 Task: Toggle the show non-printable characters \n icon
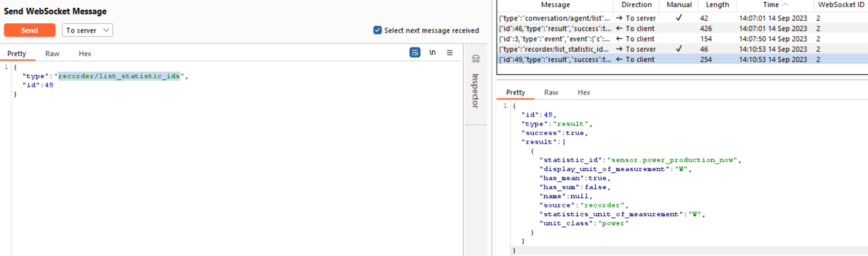pyautogui.click(x=432, y=53)
